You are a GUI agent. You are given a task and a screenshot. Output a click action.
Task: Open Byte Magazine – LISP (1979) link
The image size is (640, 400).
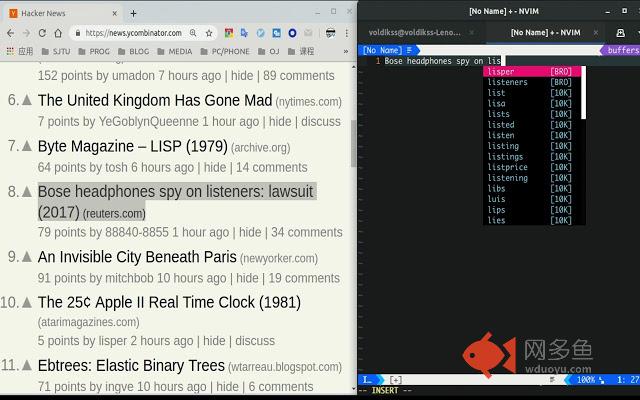(x=133, y=146)
